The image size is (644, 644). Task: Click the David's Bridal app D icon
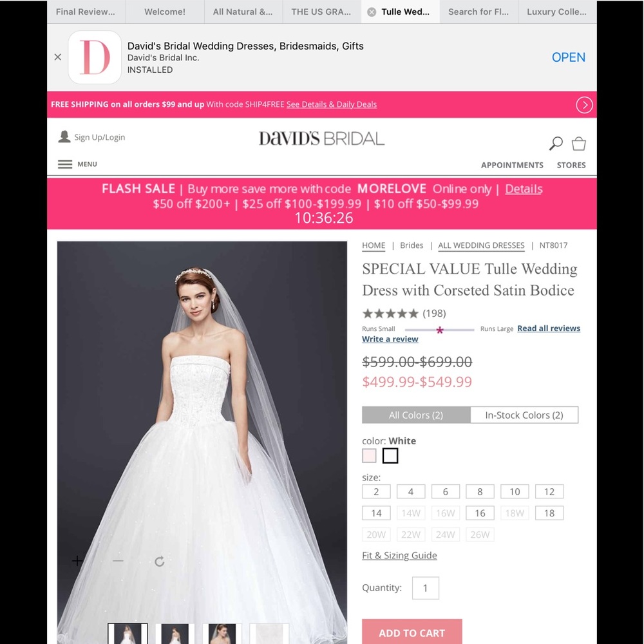pyautogui.click(x=95, y=57)
